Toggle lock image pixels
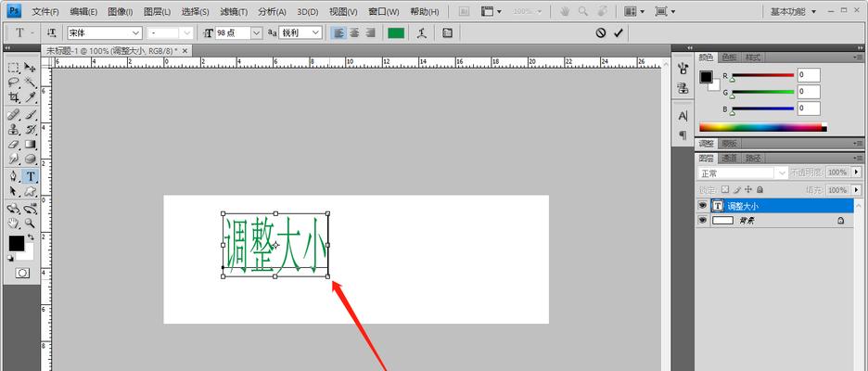The image size is (868, 371). point(737,189)
